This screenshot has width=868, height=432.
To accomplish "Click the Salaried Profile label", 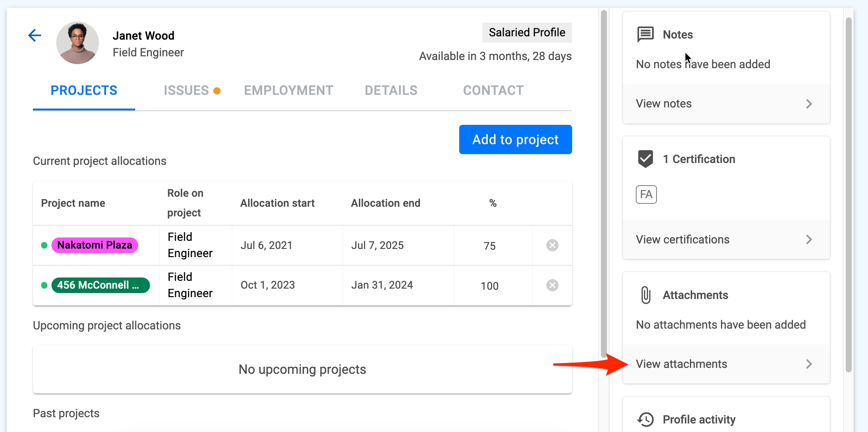I will tap(527, 33).
